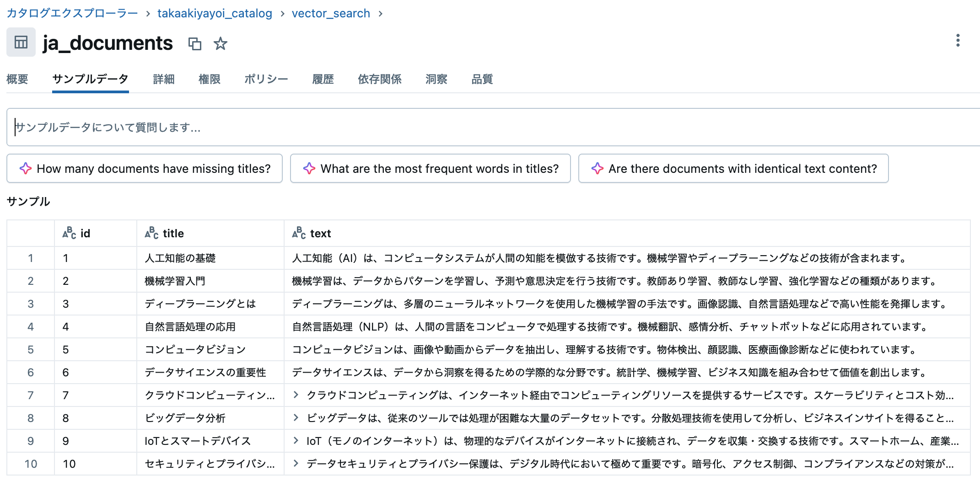Click the sparkle icon on the frequent words suggestion
Viewport: 980px width, 481px height.
pyautogui.click(x=310, y=168)
